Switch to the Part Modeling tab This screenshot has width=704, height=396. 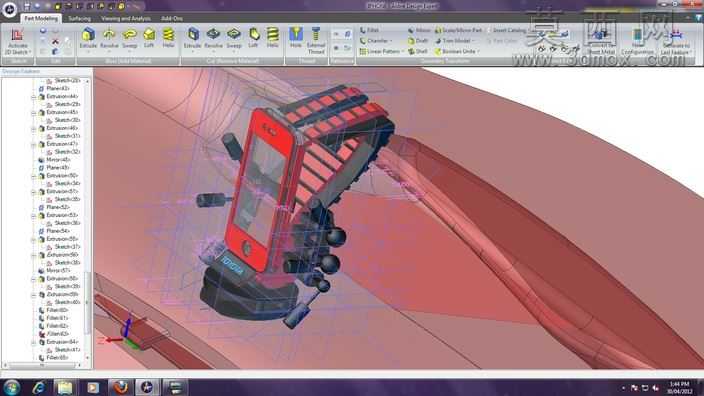click(x=41, y=18)
